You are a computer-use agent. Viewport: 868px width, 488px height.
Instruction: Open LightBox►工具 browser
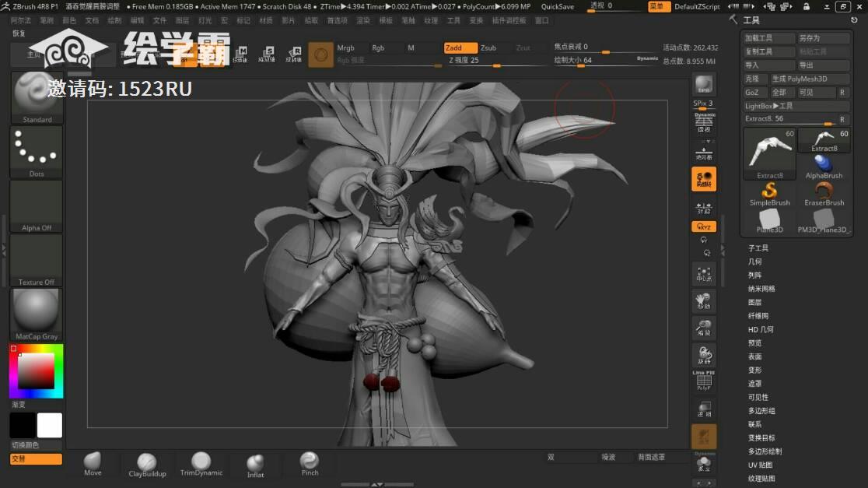tap(796, 106)
